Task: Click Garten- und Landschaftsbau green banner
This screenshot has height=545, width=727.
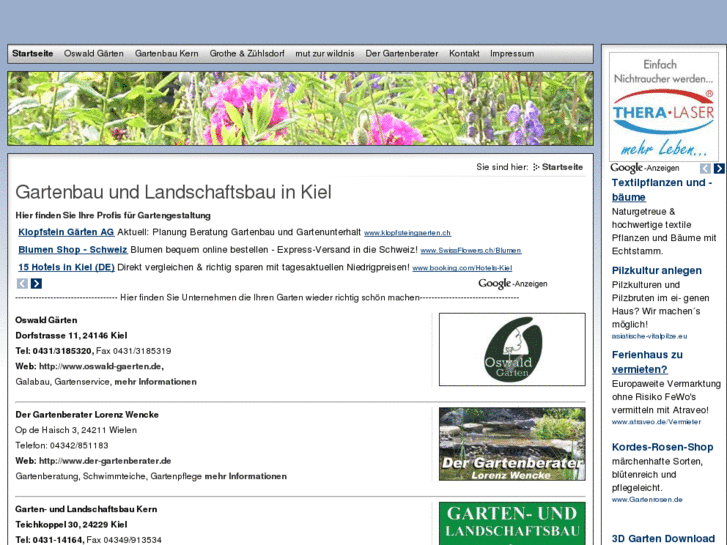Action: [x=512, y=523]
